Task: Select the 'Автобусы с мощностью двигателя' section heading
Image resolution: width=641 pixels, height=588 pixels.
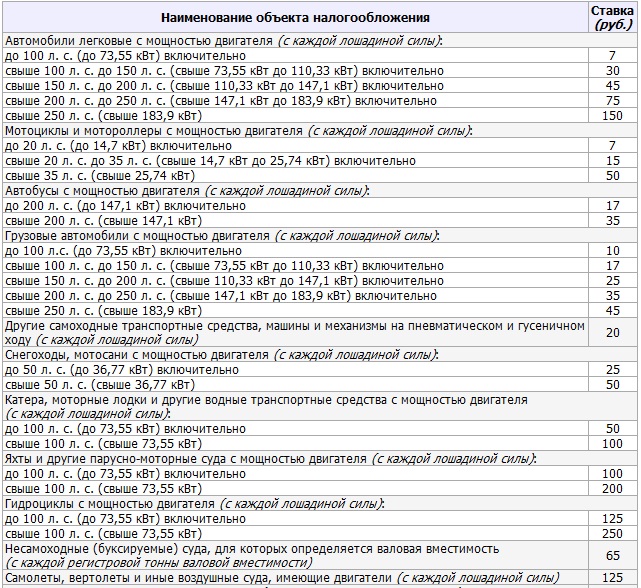Action: [x=320, y=191]
